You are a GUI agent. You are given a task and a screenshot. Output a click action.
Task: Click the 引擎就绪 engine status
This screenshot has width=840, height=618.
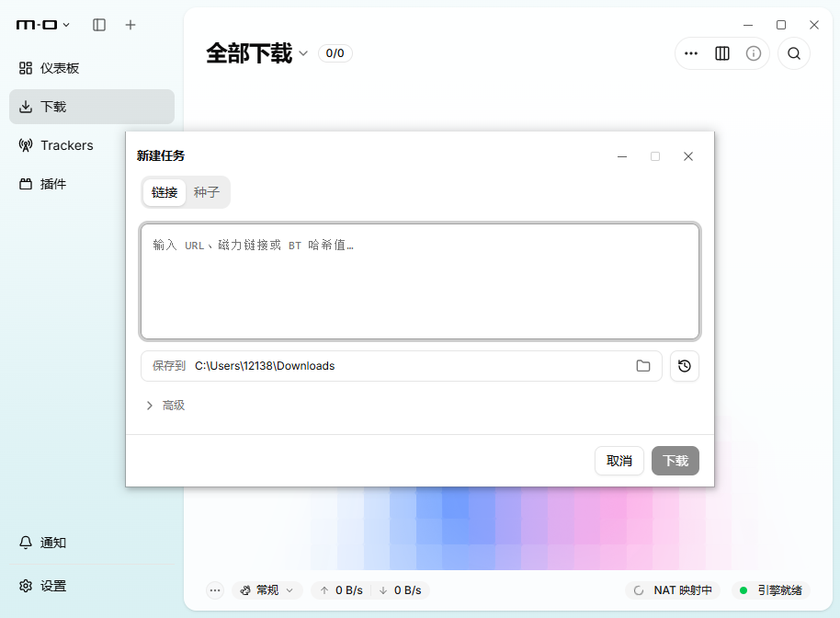tap(771, 590)
